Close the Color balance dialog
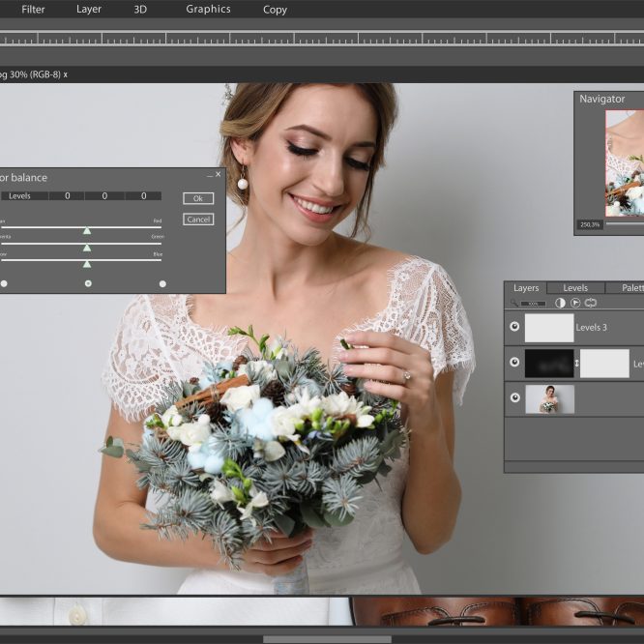644x644 pixels. 219,175
